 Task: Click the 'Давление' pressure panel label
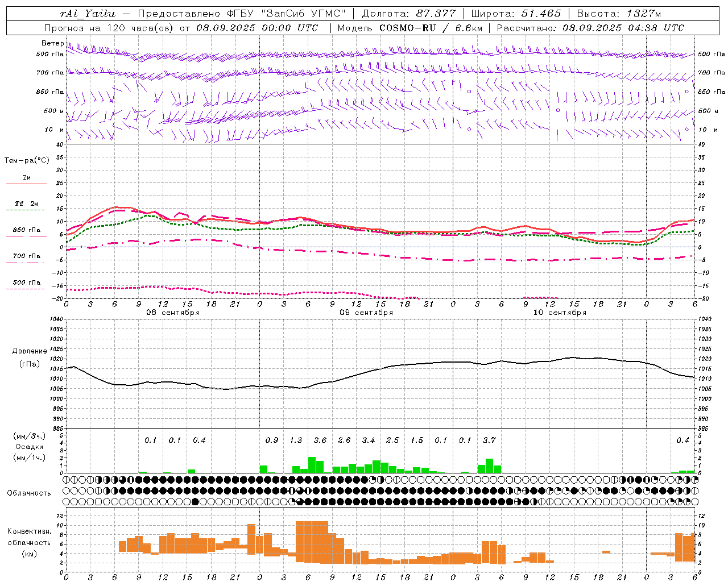(x=29, y=351)
